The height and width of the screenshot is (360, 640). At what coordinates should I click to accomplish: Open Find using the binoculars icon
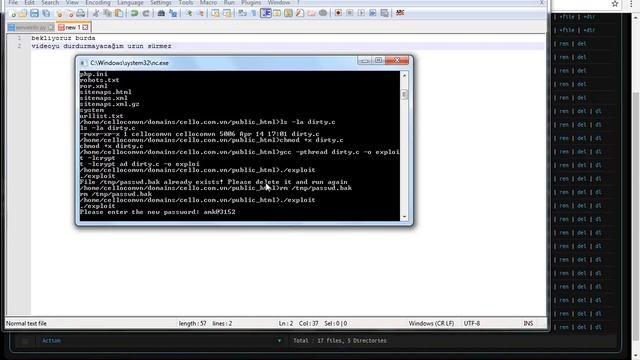pyautogui.click(x=161, y=13)
